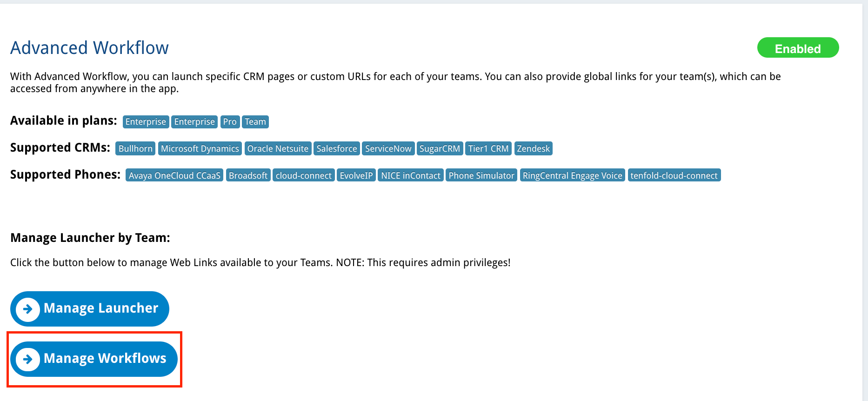
Task: Click the tenfold-cloud-connect tag
Action: (674, 175)
